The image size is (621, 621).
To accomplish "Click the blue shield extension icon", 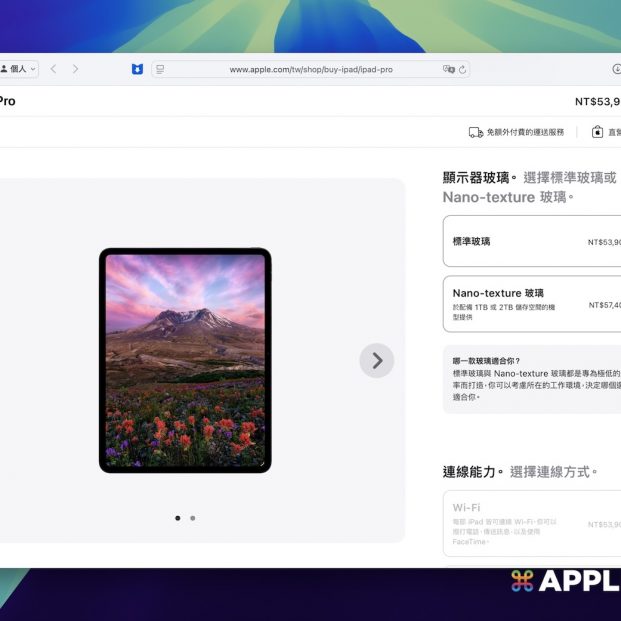I will (137, 69).
